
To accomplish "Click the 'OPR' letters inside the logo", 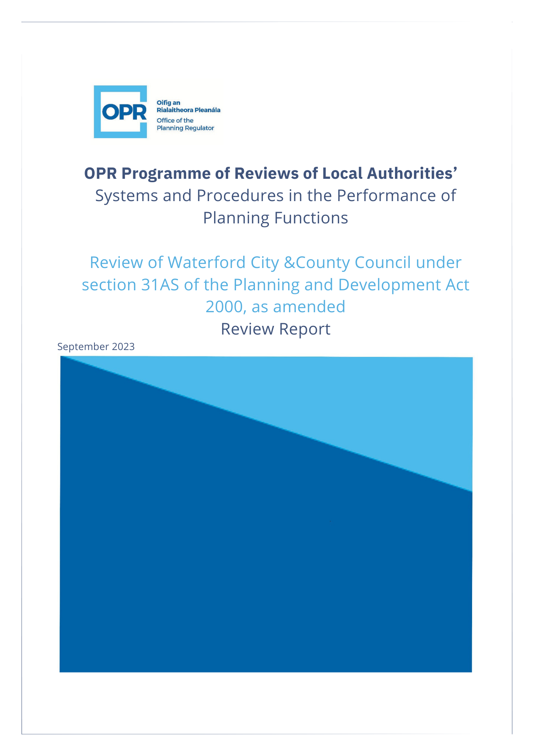I will tap(124, 112).
